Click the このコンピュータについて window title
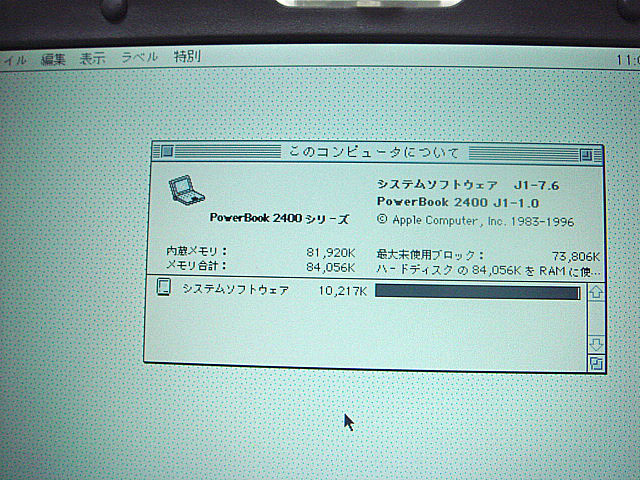The height and width of the screenshot is (480, 640). 374,152
